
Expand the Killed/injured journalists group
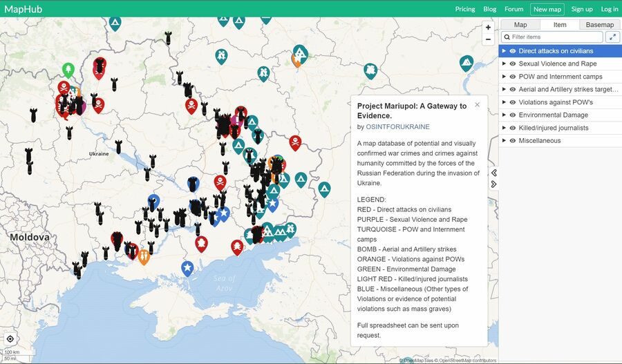505,128
